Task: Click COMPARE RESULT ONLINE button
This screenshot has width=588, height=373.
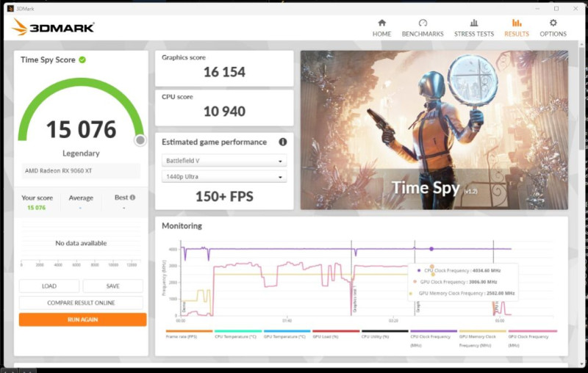Action: [x=81, y=303]
